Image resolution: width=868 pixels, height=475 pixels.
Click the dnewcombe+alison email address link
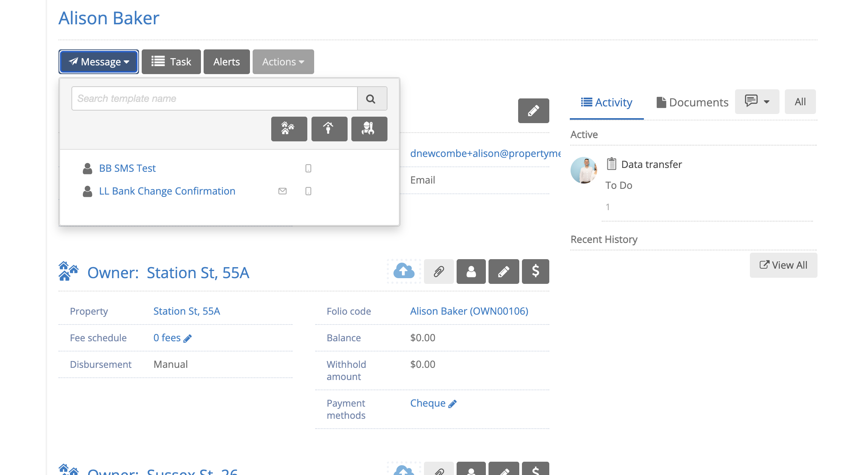(x=485, y=153)
